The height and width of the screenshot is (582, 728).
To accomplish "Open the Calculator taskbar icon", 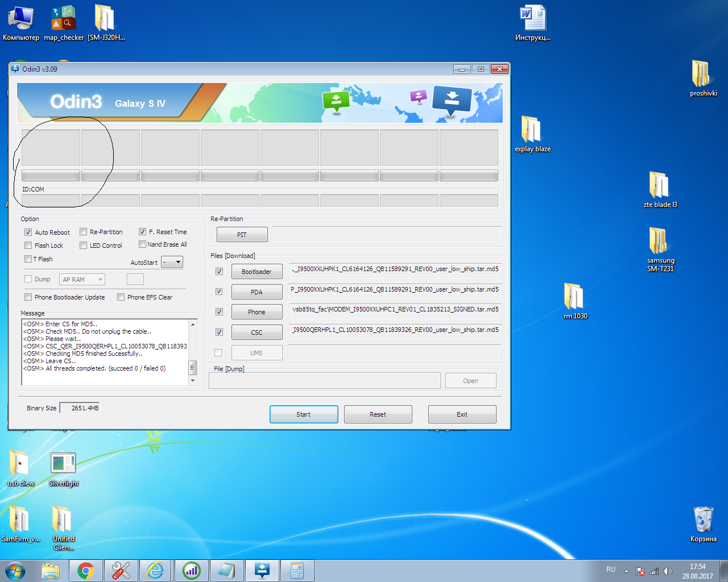I will (297, 570).
